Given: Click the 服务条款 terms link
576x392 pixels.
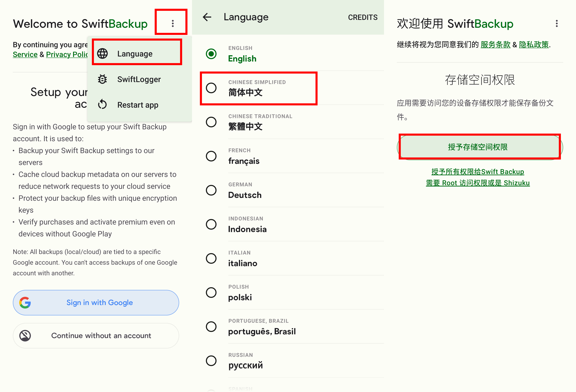Looking at the screenshot, I should pos(495,45).
